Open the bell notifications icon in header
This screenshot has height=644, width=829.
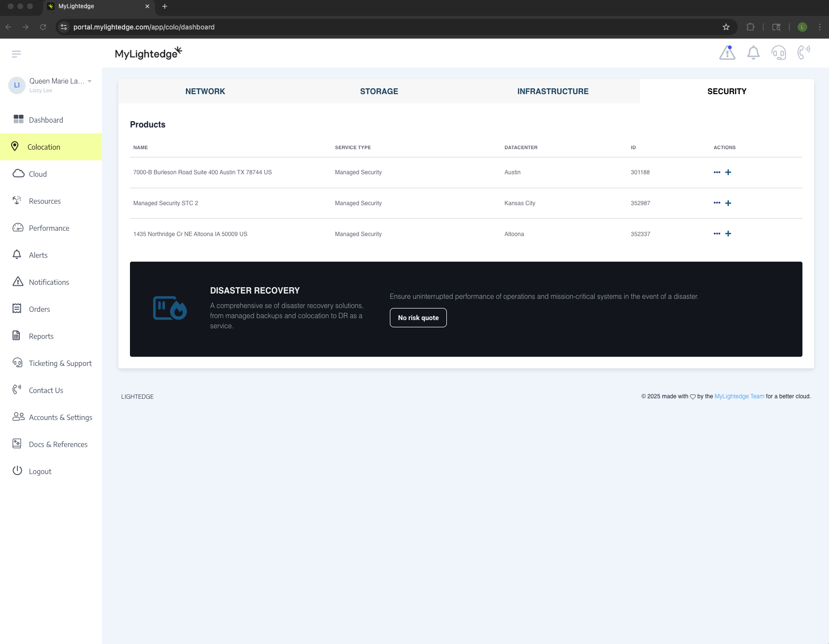pos(753,53)
